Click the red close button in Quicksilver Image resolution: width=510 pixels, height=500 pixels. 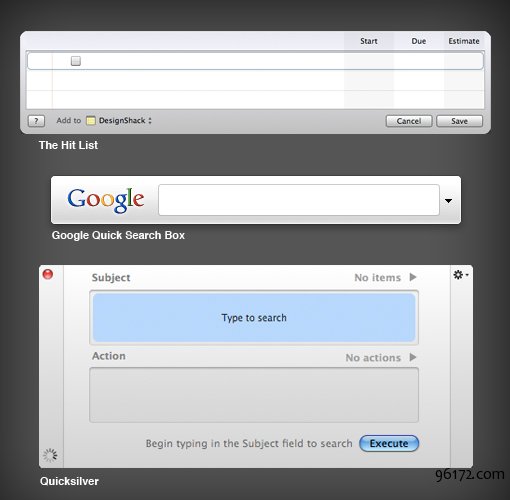coord(48,274)
